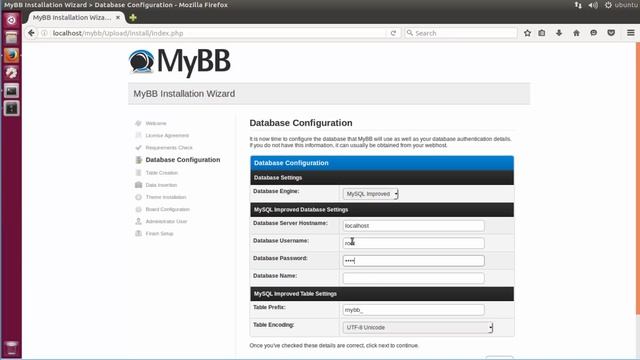Click the Welcome step icon
The height and width of the screenshot is (360, 640).
tap(138, 123)
